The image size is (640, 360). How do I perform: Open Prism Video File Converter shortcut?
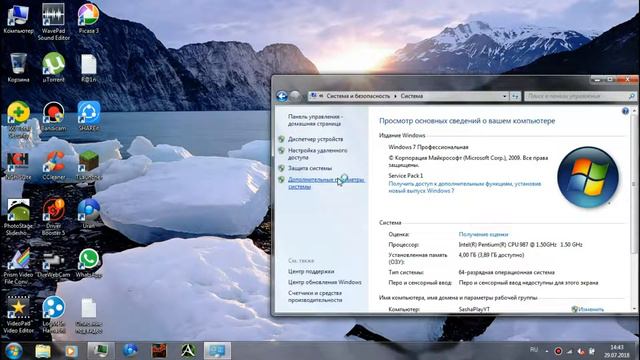pyautogui.click(x=18, y=266)
